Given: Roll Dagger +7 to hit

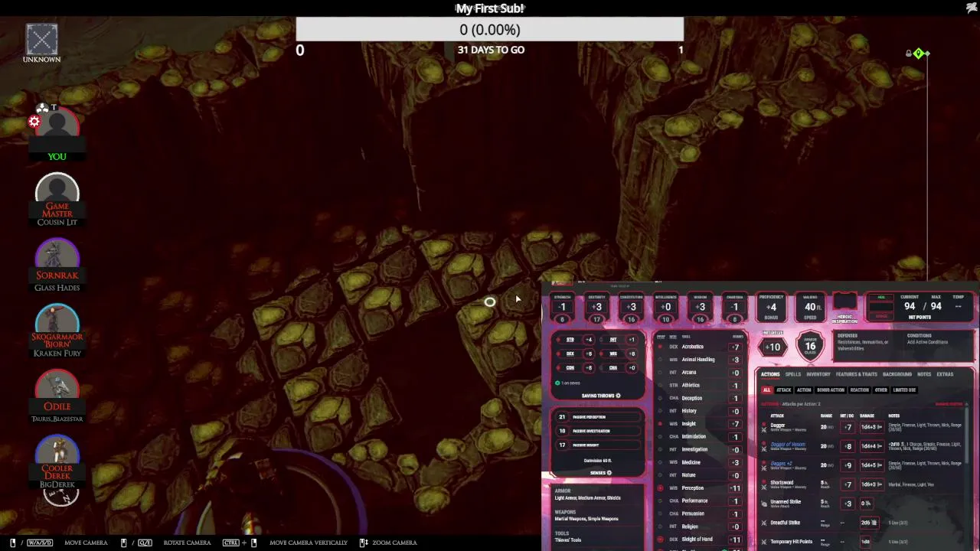Looking at the screenshot, I should click(x=848, y=427).
